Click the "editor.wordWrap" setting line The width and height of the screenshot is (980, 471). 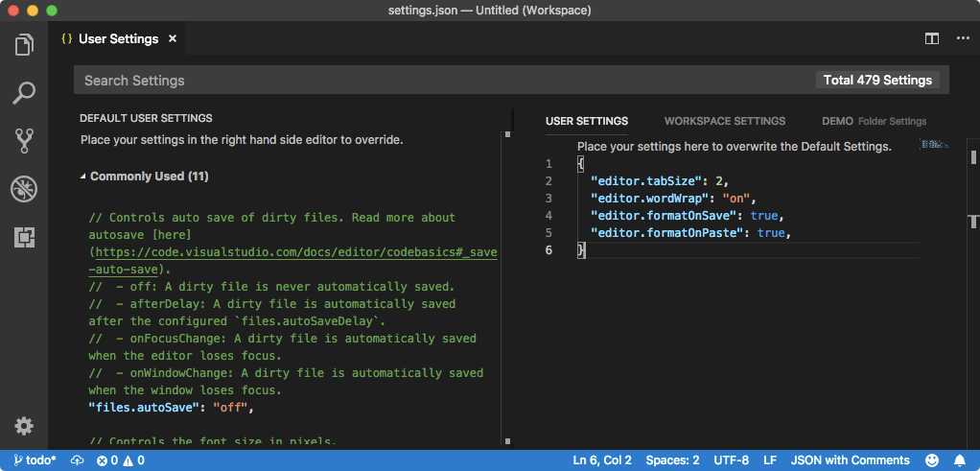click(x=674, y=199)
